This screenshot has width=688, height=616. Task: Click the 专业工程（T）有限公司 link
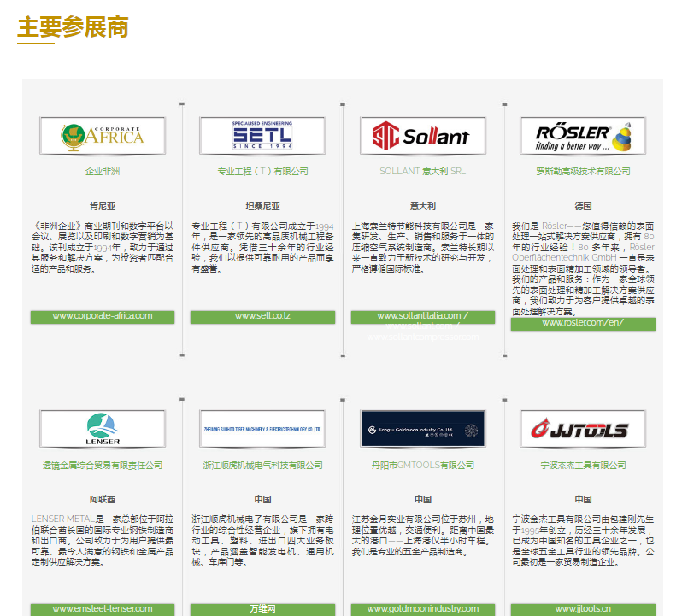262,172
